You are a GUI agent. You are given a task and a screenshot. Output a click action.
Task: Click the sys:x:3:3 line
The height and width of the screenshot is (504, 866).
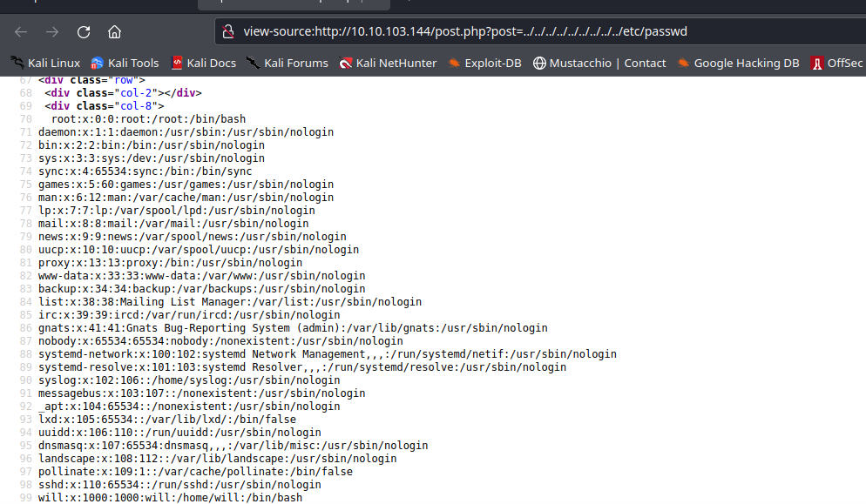(152, 158)
